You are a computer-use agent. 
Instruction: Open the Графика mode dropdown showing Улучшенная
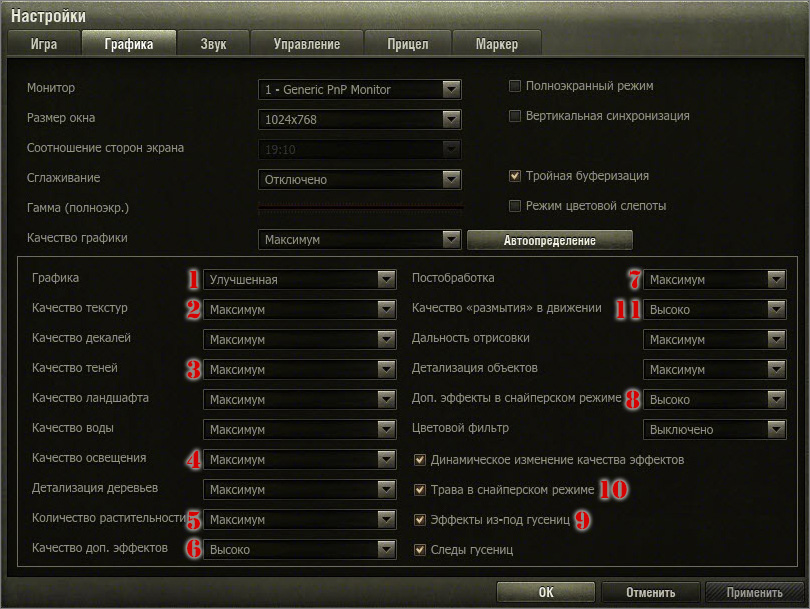point(300,279)
